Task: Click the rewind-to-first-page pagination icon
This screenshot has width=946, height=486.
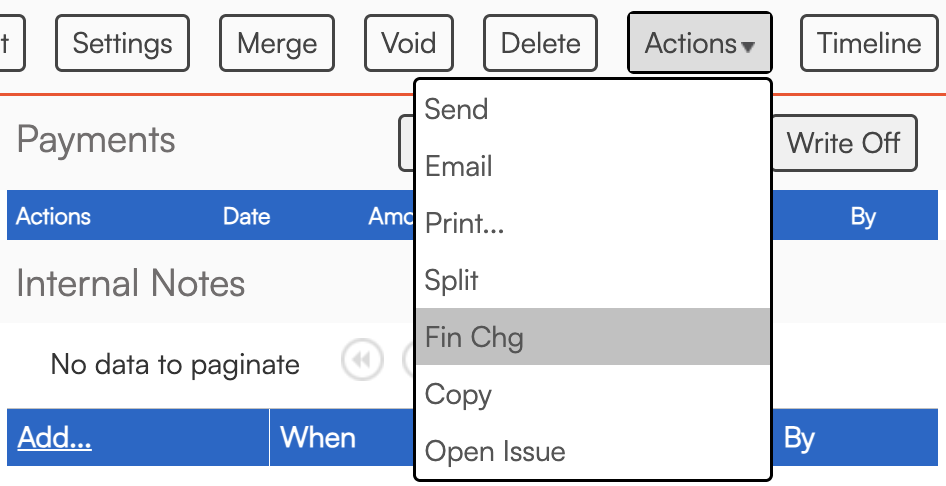Action: (x=362, y=361)
